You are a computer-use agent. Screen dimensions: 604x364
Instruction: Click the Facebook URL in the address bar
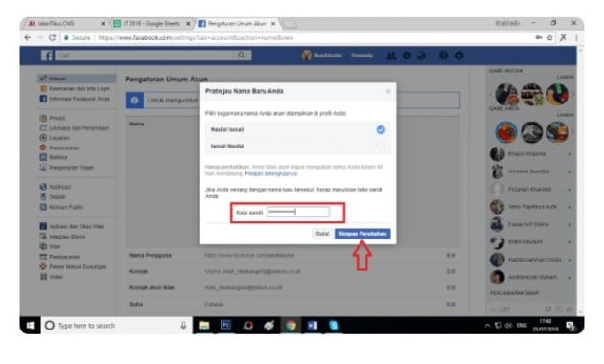(196, 37)
